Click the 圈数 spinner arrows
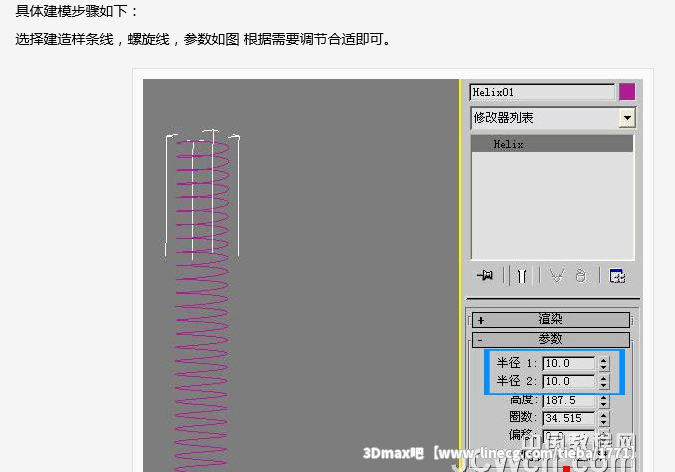Image resolution: width=675 pixels, height=472 pixels. pyautogui.click(x=603, y=417)
